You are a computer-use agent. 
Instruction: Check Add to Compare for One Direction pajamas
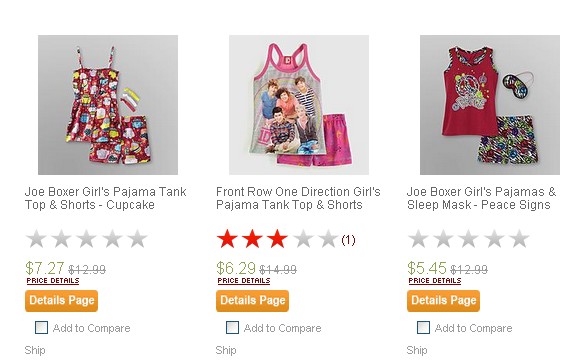pyautogui.click(x=233, y=327)
